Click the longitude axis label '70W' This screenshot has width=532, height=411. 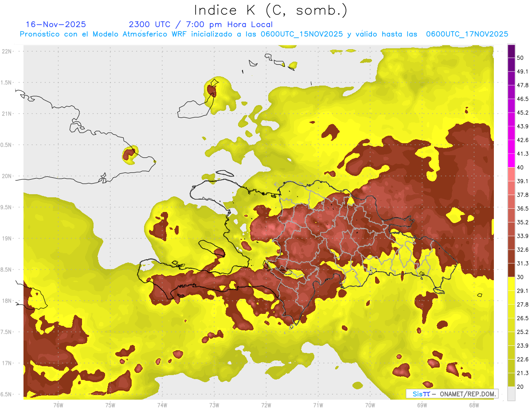(x=370, y=405)
